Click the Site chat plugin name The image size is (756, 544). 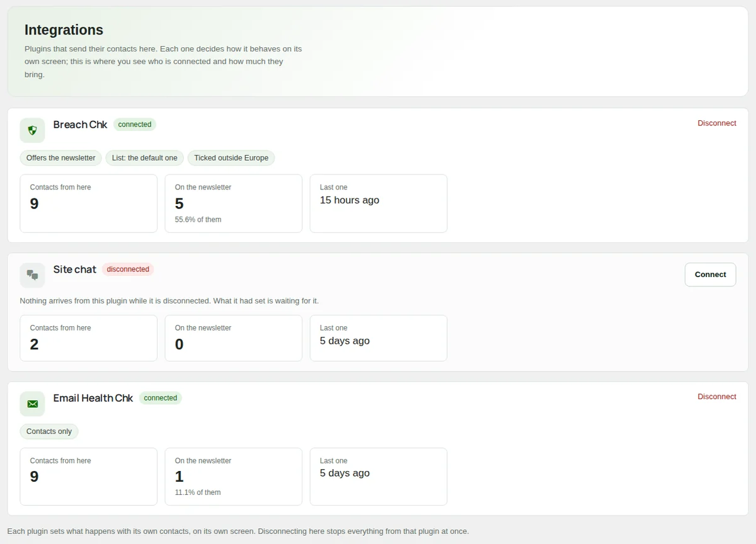coord(74,269)
